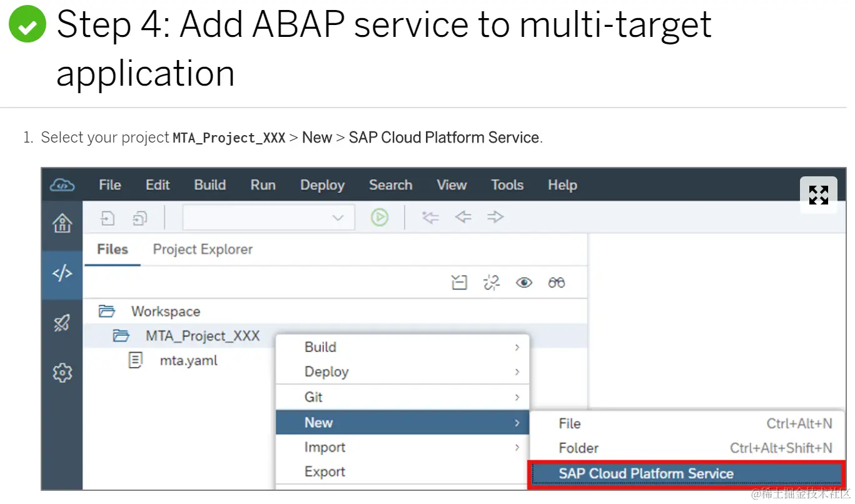Toggle the show hidden files eye icon
The height and width of the screenshot is (504, 855).
[x=524, y=283]
